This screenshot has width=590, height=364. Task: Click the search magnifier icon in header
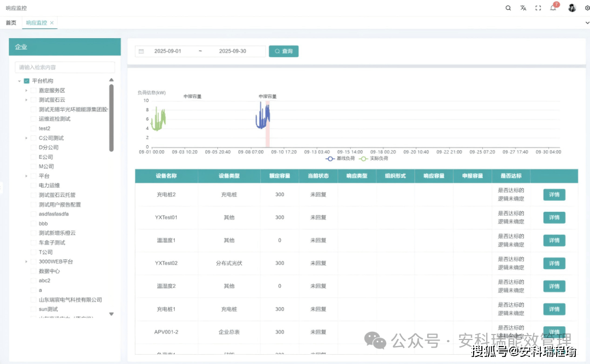[x=508, y=8]
